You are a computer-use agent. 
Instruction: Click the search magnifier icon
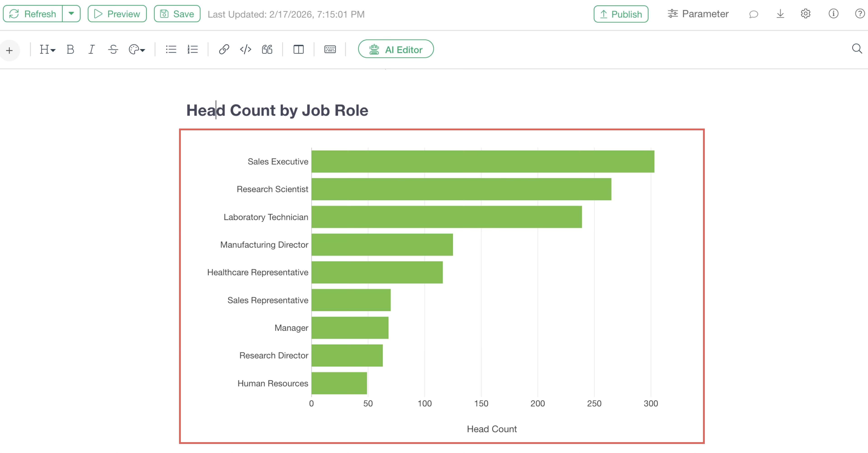856,49
